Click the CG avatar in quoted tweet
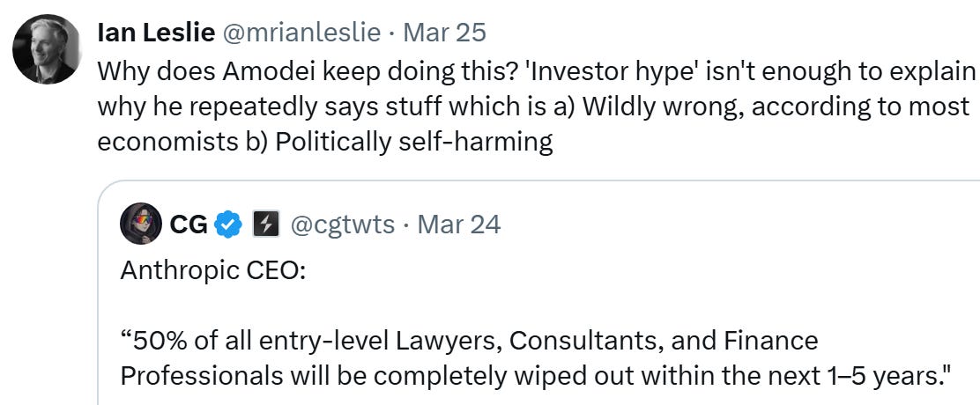Screen dimensions: 980x405 point(140,225)
